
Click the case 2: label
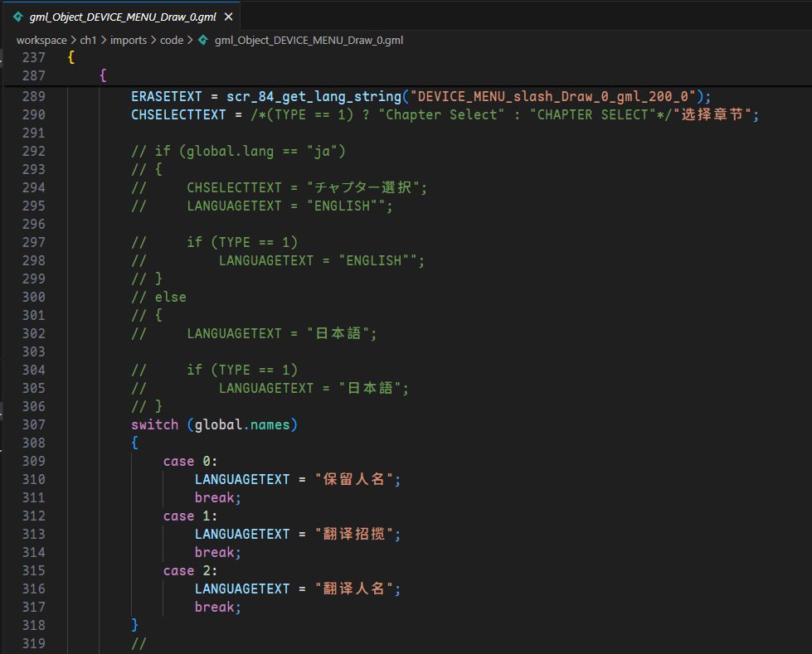coord(190,571)
